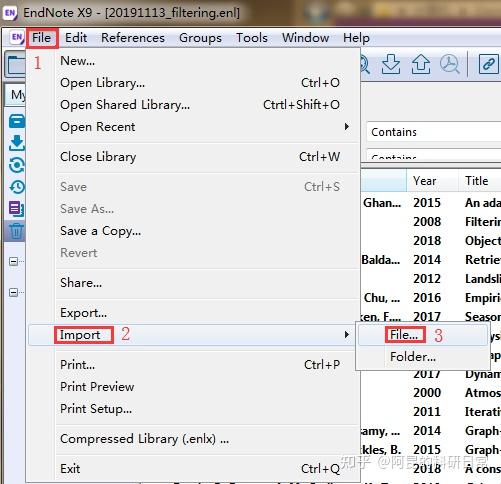Choose File... in the Import submenu
The image size is (501, 484).
click(x=404, y=335)
